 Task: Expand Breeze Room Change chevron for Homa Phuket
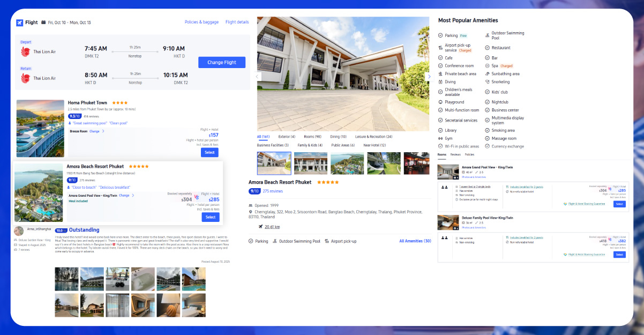103,131
